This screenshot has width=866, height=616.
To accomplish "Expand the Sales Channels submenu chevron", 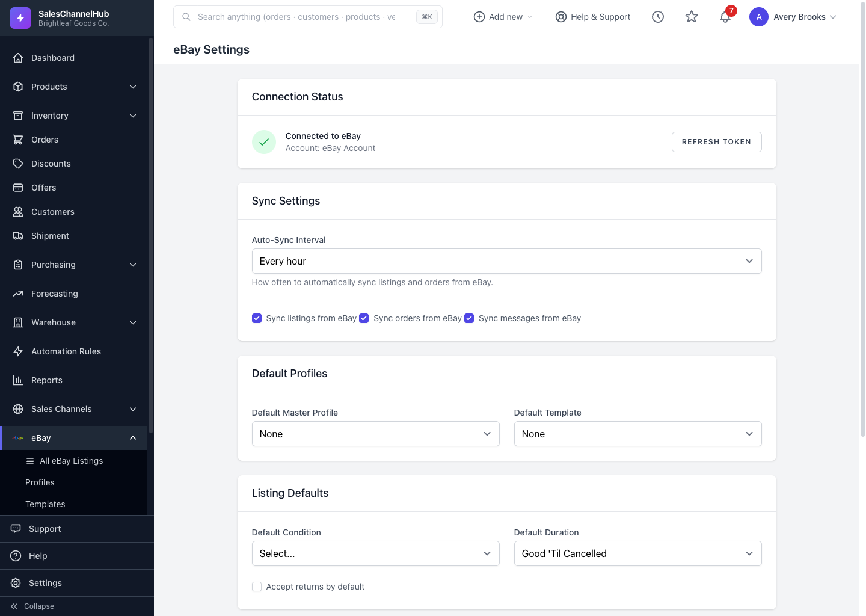I will (x=133, y=409).
